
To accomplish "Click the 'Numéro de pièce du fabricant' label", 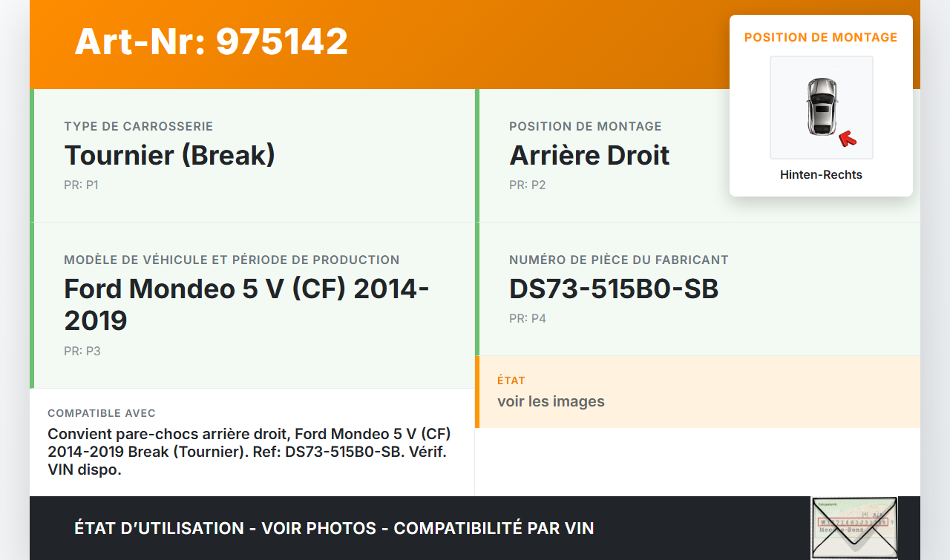I will coord(618,260).
